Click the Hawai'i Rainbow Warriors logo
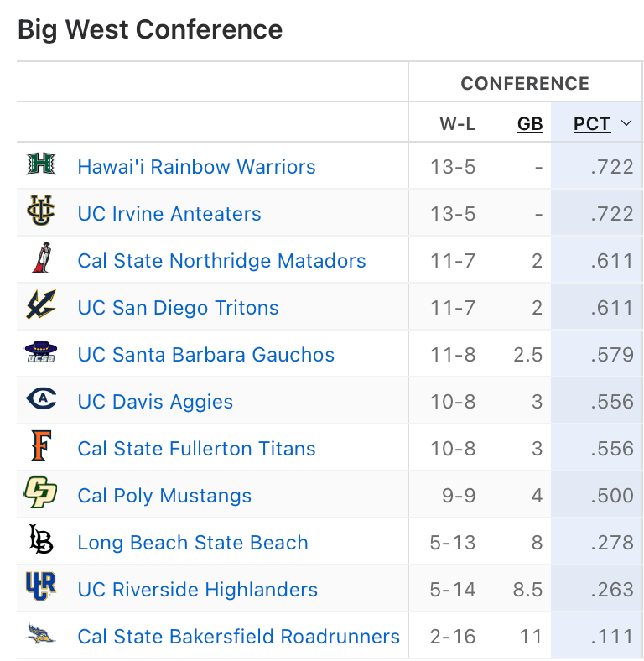 click(x=40, y=166)
